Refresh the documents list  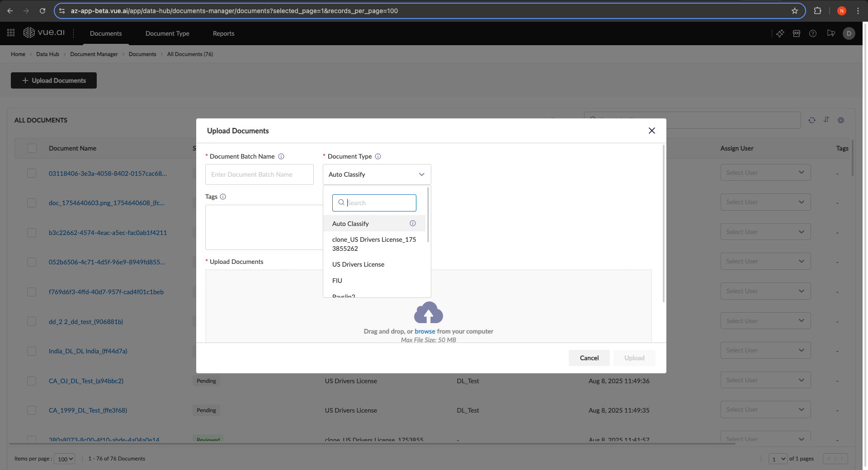pos(811,120)
